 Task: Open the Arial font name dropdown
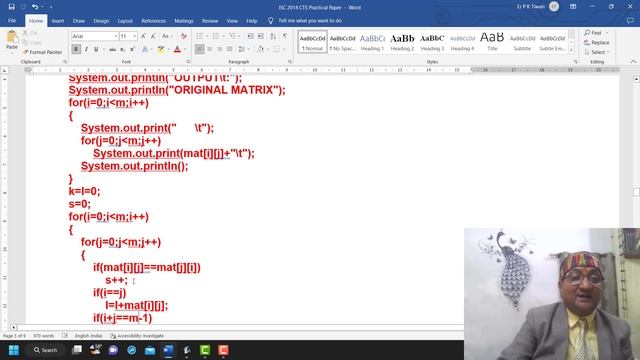pos(116,36)
